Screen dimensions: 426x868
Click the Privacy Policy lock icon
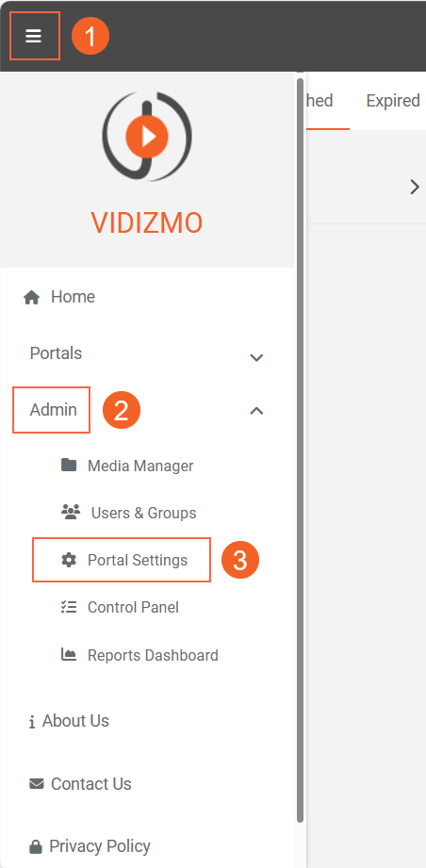pyautogui.click(x=36, y=846)
